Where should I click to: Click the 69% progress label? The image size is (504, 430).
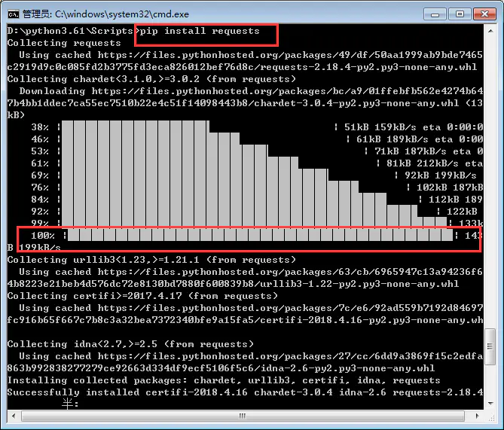pyautogui.click(x=40, y=175)
